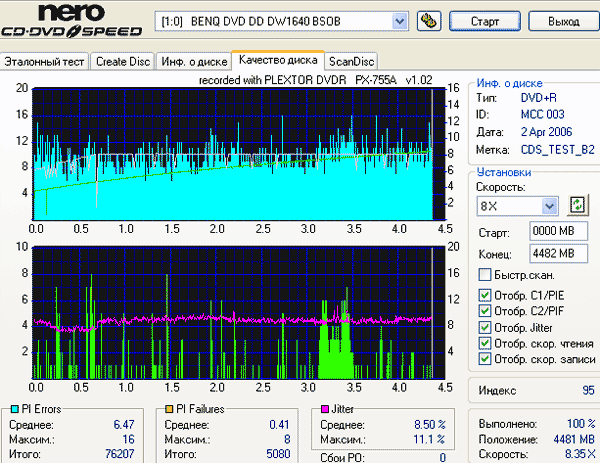This screenshot has height=463, width=600.
Task: Toggle the Отобр. C1/PIE checkbox
Action: [x=485, y=295]
